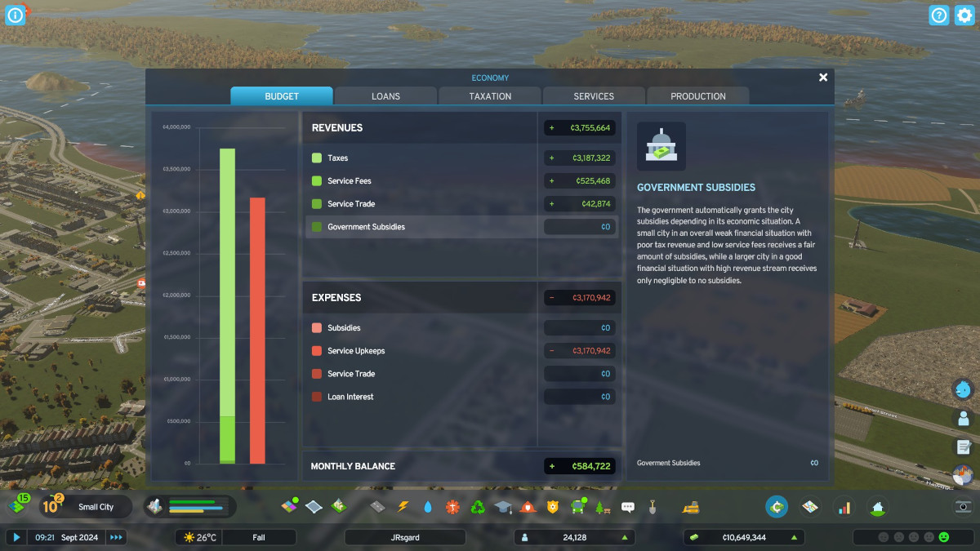Open the Electricity menu lightning icon

(402, 507)
